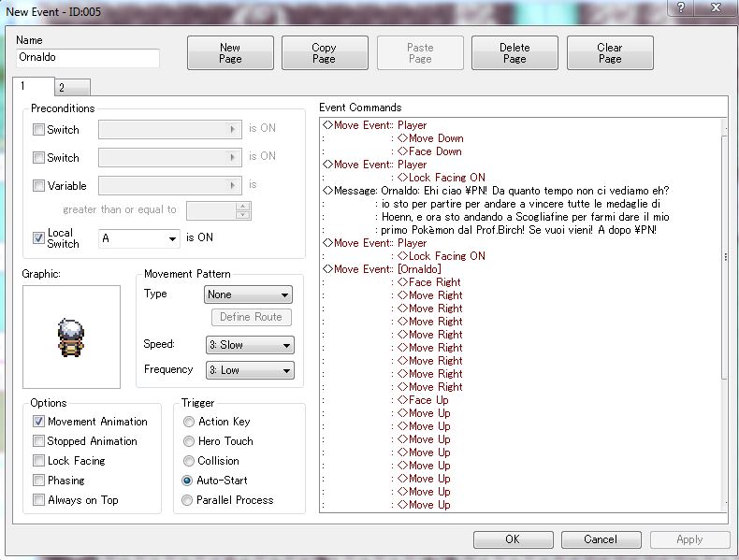Click the event Name text field
This screenshot has height=560, width=739.
[x=88, y=58]
